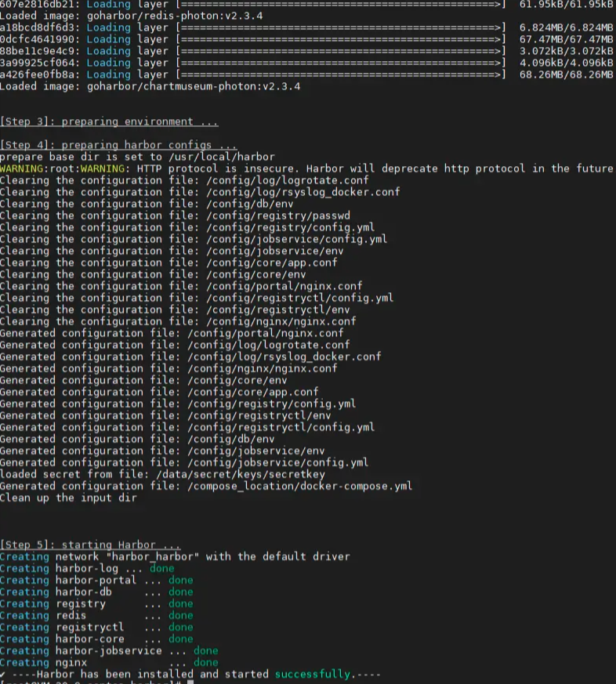This screenshot has width=616, height=684.
Task: Click the 'Harbor has been installed and started successfully' line
Action: [x=190, y=675]
